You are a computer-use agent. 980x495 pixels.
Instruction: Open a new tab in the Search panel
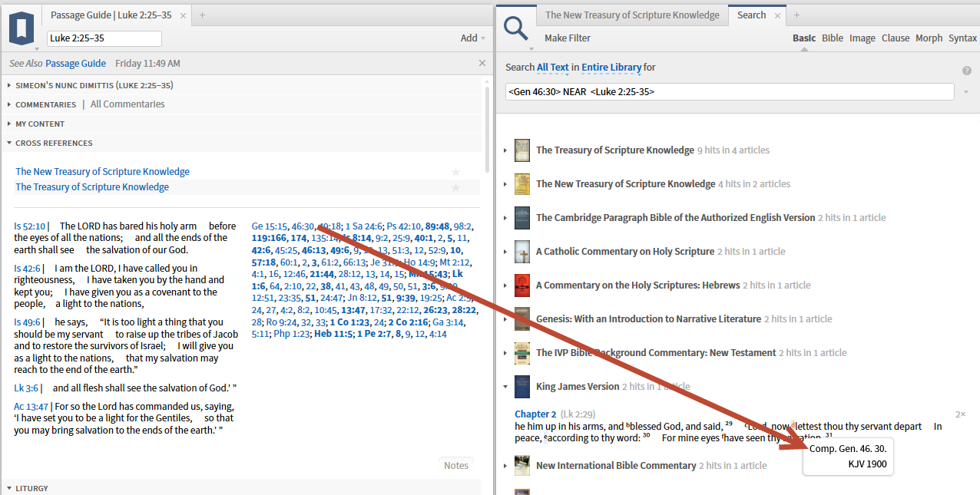pyautogui.click(x=796, y=15)
